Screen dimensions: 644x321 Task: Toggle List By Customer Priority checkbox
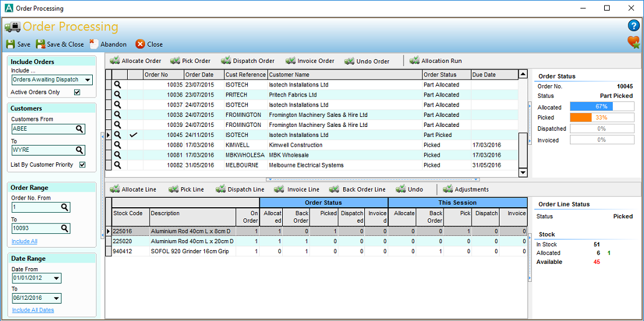[82, 165]
